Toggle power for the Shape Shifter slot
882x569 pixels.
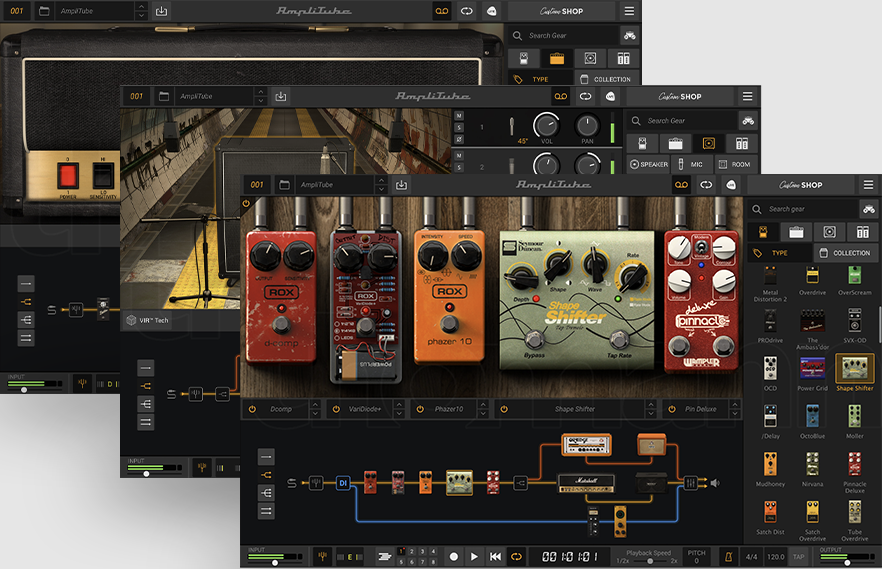point(504,409)
